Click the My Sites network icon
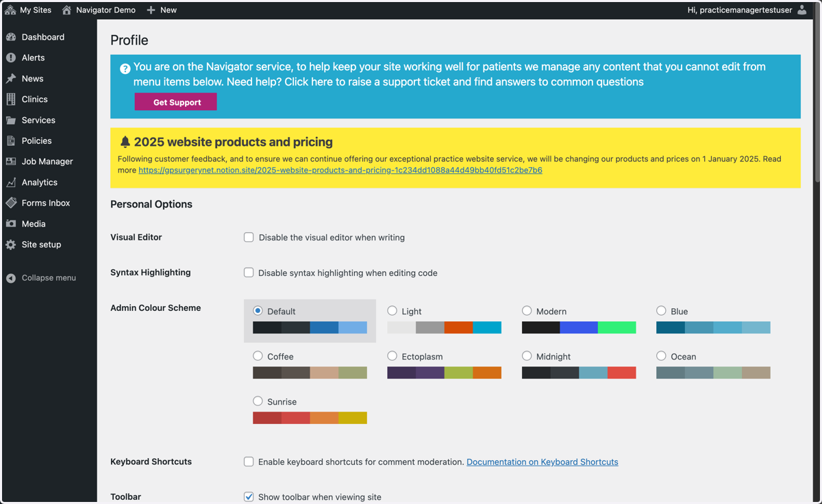This screenshot has width=822, height=504. tap(10, 10)
